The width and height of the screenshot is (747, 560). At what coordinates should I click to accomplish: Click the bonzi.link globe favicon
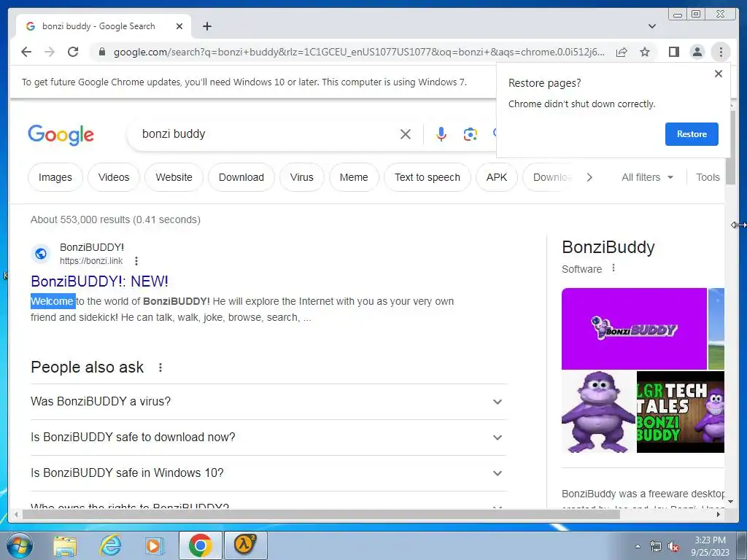41,254
